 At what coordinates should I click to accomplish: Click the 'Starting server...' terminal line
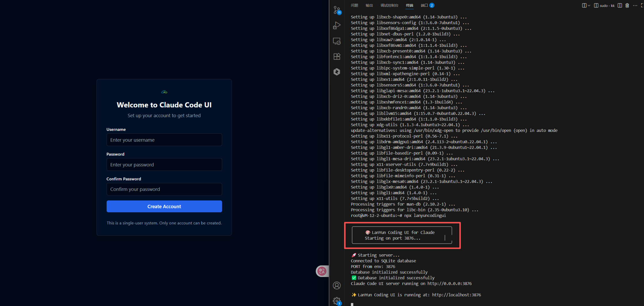(x=375, y=255)
